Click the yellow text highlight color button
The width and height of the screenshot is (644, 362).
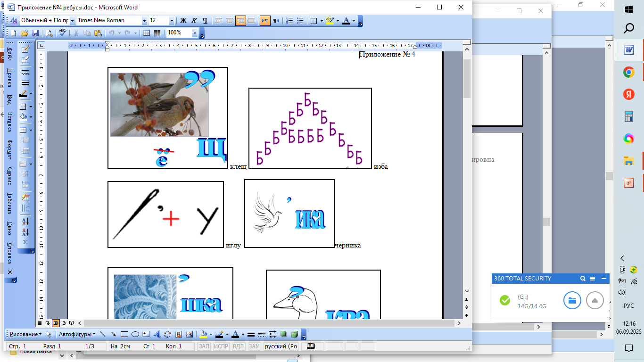point(329,21)
